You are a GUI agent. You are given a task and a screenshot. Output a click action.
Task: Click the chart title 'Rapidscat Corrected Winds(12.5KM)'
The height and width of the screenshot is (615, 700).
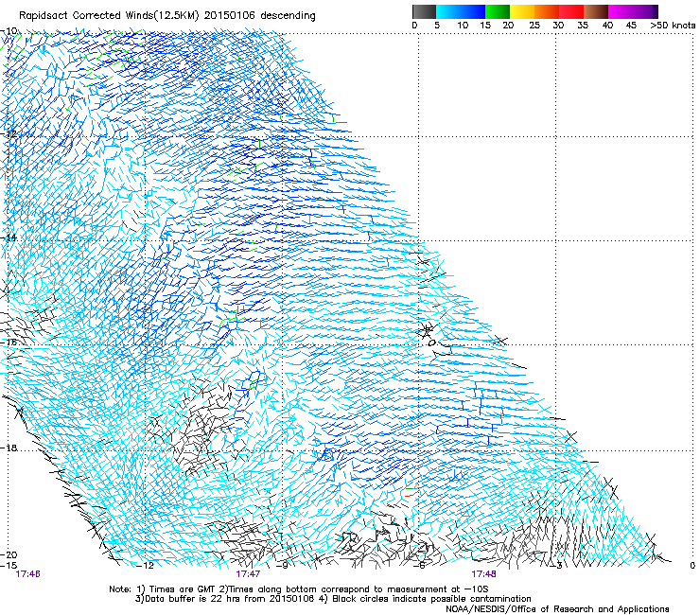pos(109,15)
